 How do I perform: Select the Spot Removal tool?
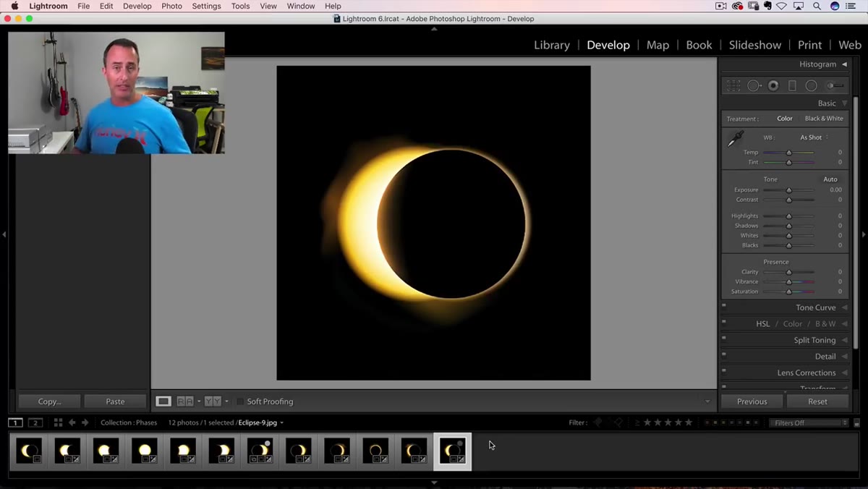click(x=754, y=85)
